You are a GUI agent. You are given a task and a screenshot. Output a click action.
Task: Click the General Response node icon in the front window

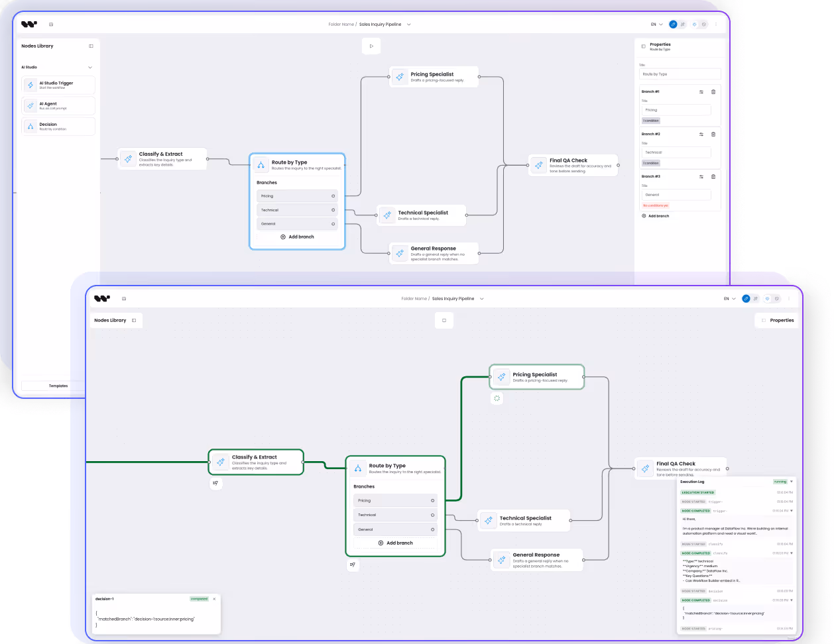pos(502,560)
